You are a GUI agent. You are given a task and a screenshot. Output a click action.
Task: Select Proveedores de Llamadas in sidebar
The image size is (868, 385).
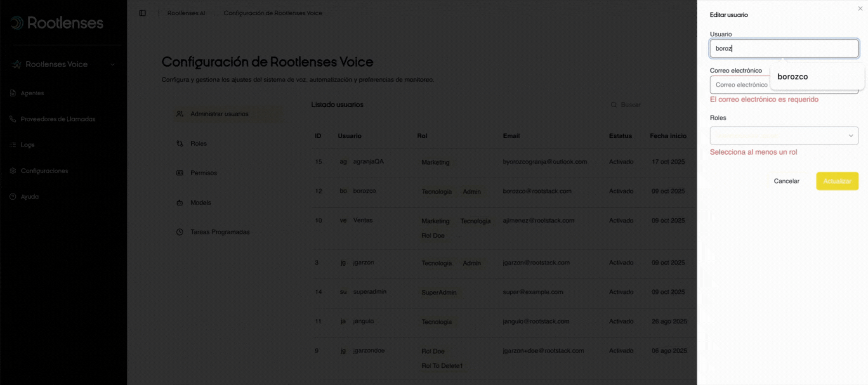[57, 119]
